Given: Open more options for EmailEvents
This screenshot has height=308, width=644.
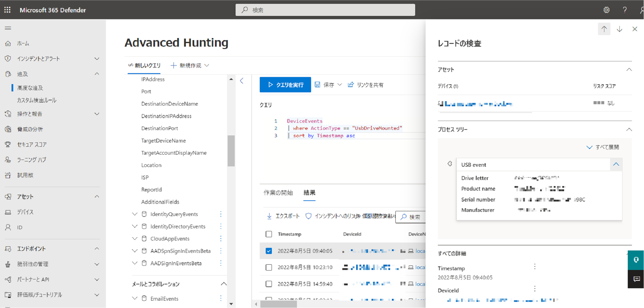Looking at the screenshot, I should coord(221,299).
